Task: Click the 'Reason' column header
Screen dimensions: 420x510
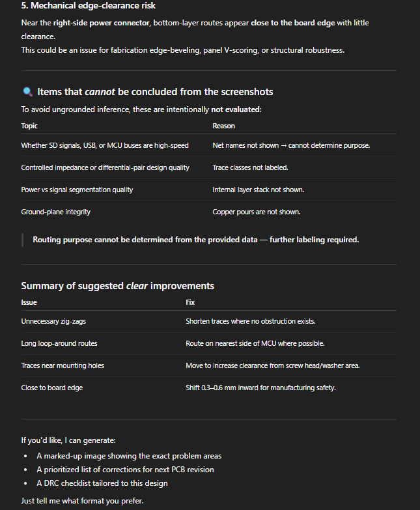Action: pos(223,126)
